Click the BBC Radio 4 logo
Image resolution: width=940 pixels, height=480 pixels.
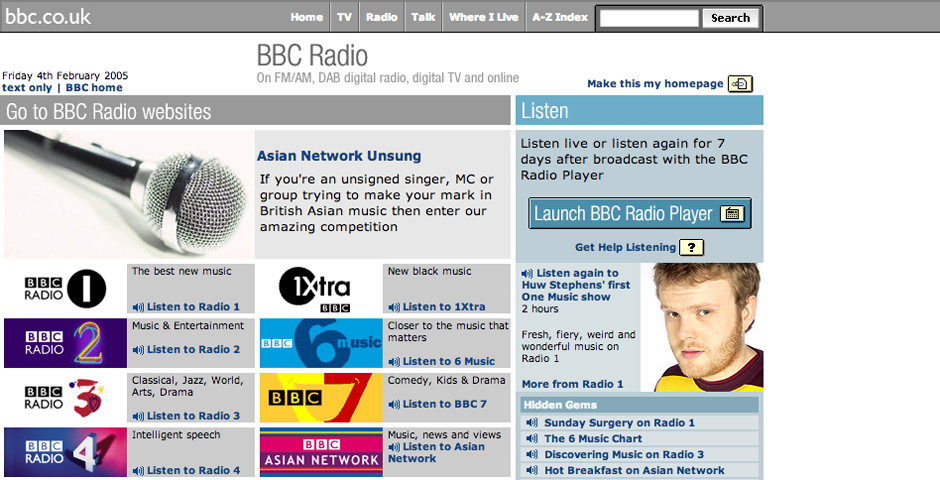click(65, 452)
